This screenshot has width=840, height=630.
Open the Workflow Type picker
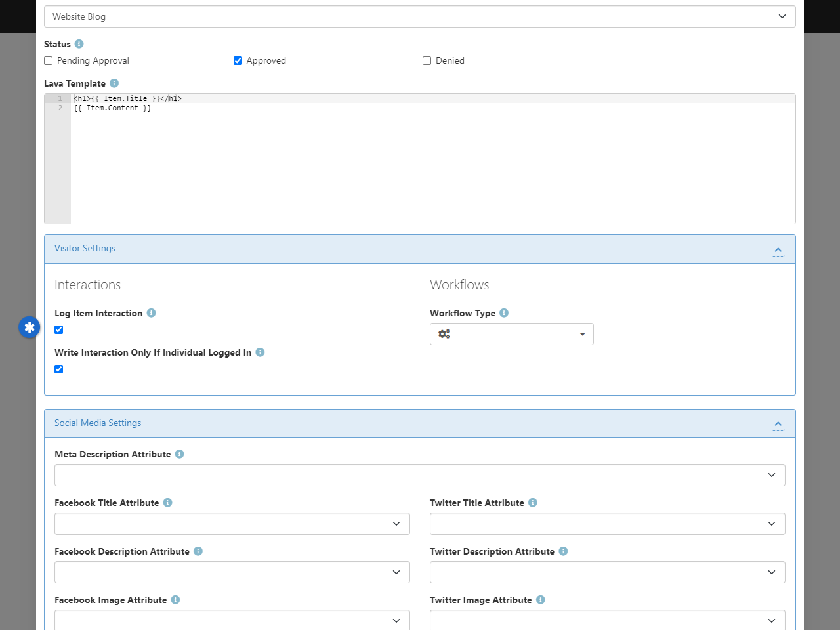[512, 334]
